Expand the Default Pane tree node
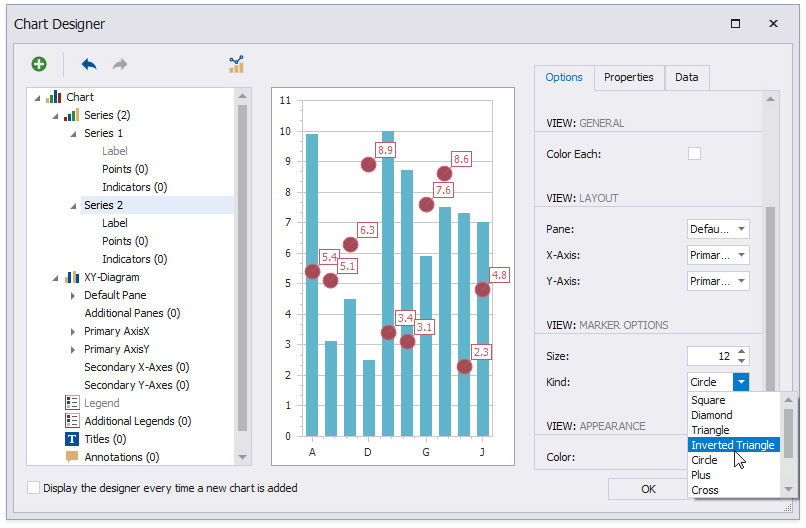 click(73, 295)
